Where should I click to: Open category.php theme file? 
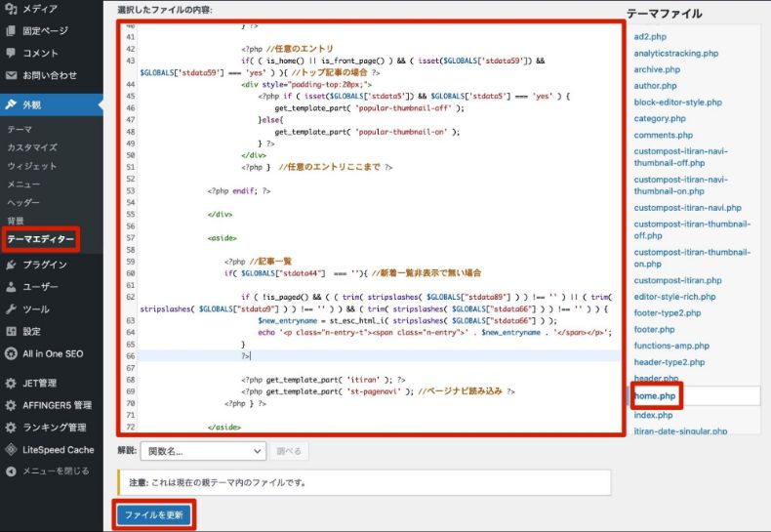tap(660, 118)
